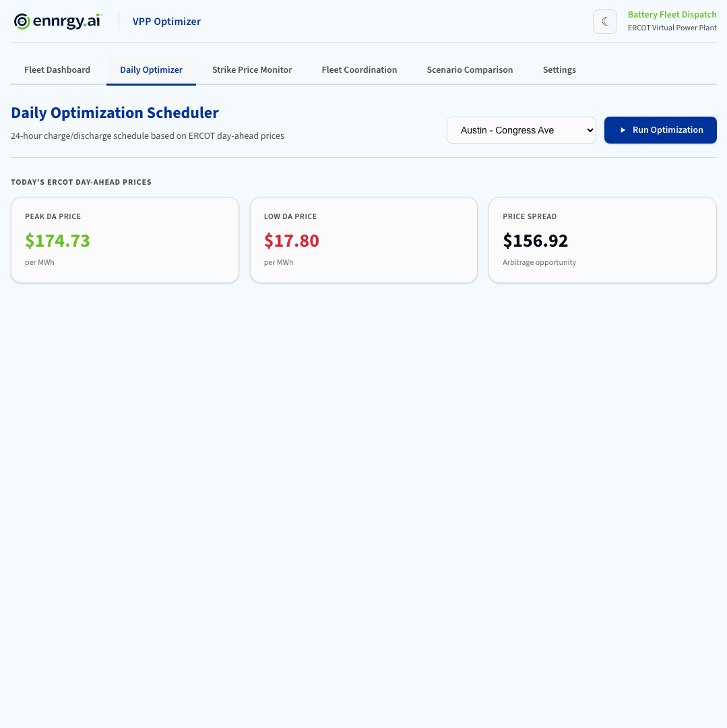
Task: Click the play icon on Run Optimization
Action: [623, 130]
